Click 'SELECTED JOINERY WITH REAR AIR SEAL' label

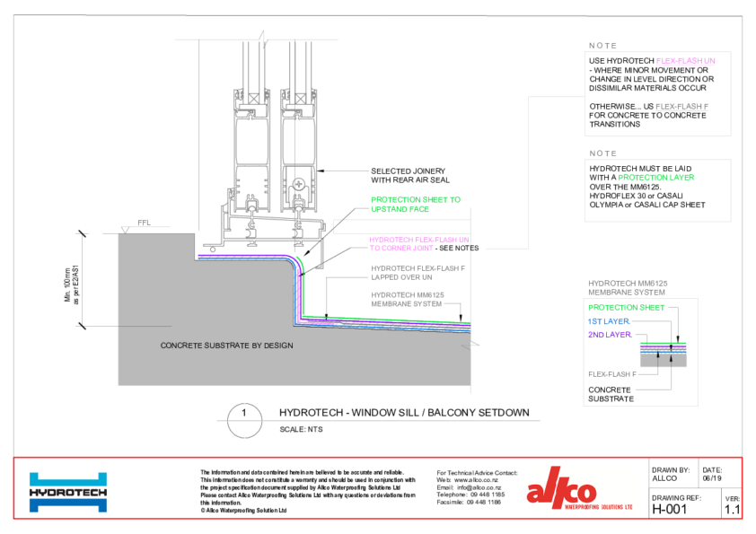(409, 175)
